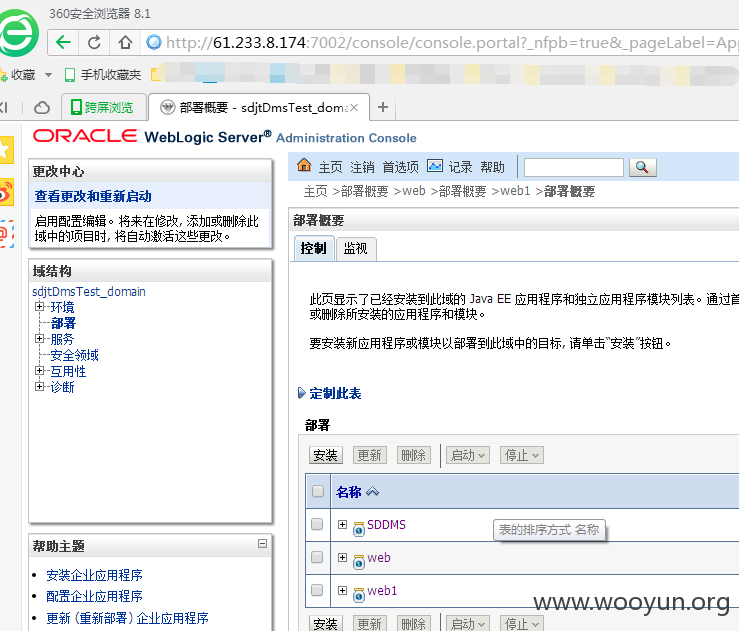Switch to the 控制 tab

pos(314,248)
